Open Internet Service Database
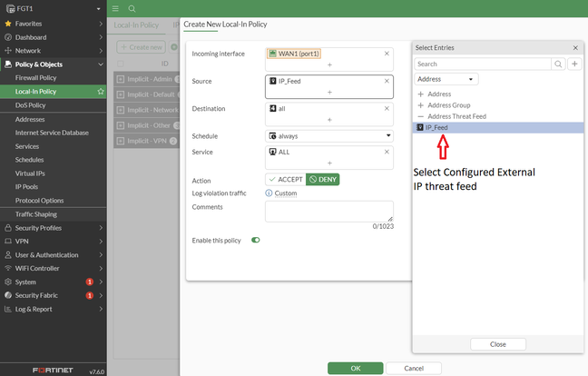Screen dimensions: 588x376 point(54,133)
